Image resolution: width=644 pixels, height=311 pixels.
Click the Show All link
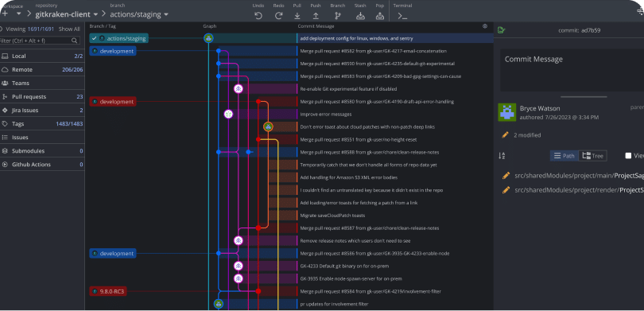click(x=69, y=29)
